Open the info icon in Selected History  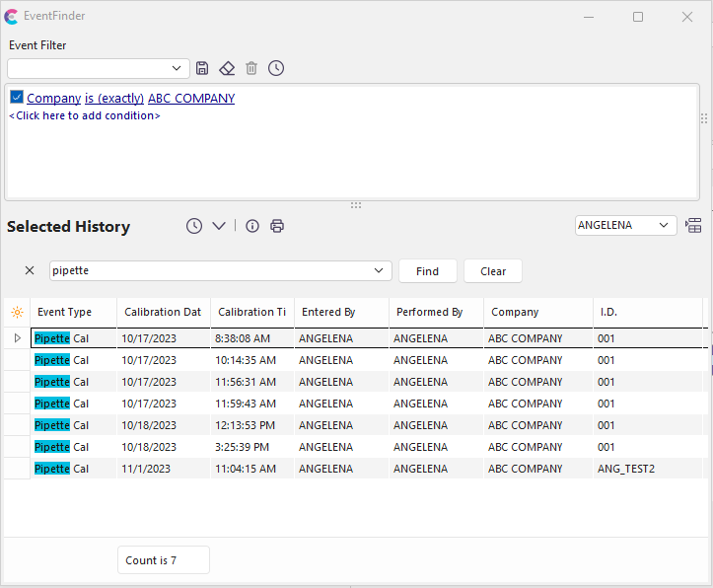(x=252, y=226)
